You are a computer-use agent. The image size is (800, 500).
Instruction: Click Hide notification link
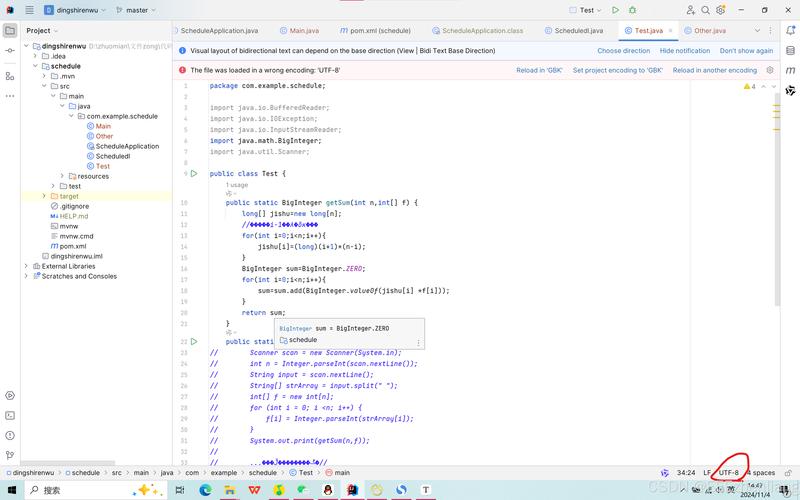(685, 51)
